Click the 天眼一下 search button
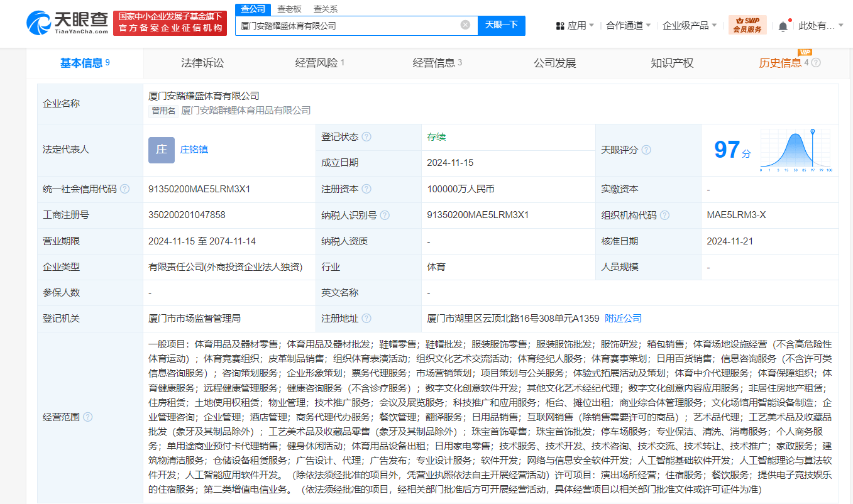The height and width of the screenshot is (504, 853). [x=502, y=25]
